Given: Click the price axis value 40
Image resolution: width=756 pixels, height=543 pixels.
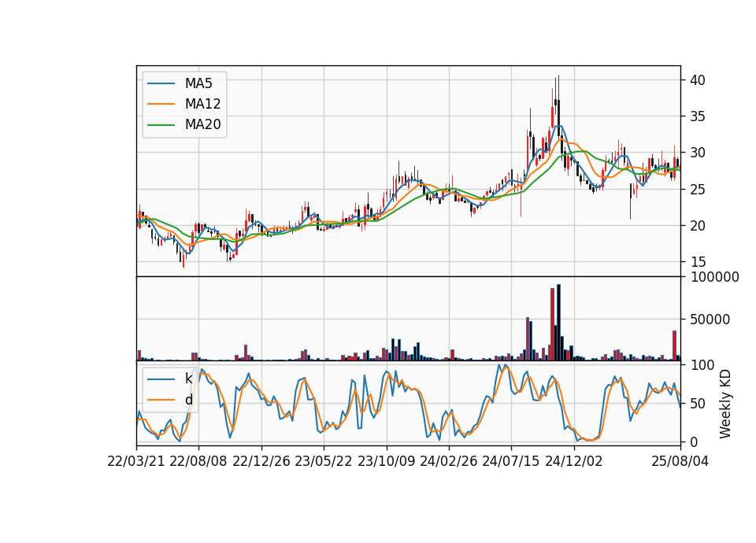Looking at the screenshot, I should coord(698,80).
